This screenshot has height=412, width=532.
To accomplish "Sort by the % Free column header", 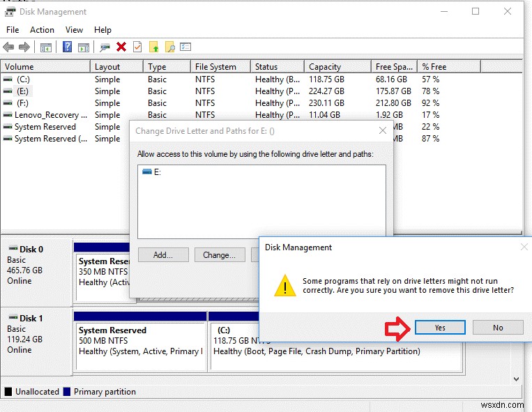I will tap(450, 67).
